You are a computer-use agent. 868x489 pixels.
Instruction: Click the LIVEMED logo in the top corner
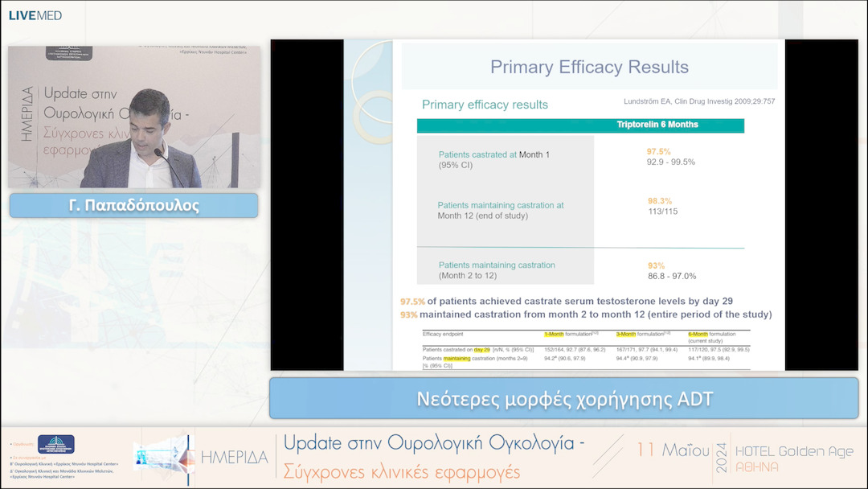coord(35,15)
